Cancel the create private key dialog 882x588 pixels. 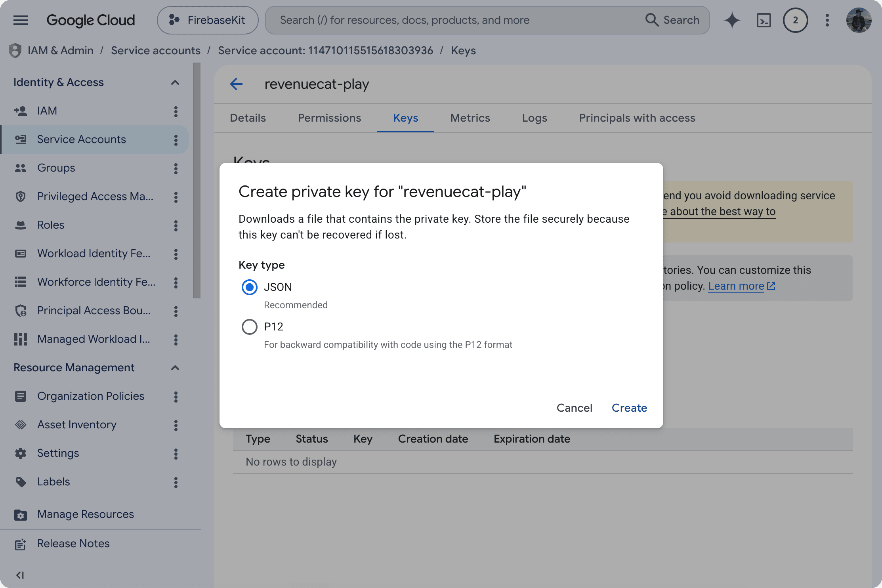coord(575,408)
